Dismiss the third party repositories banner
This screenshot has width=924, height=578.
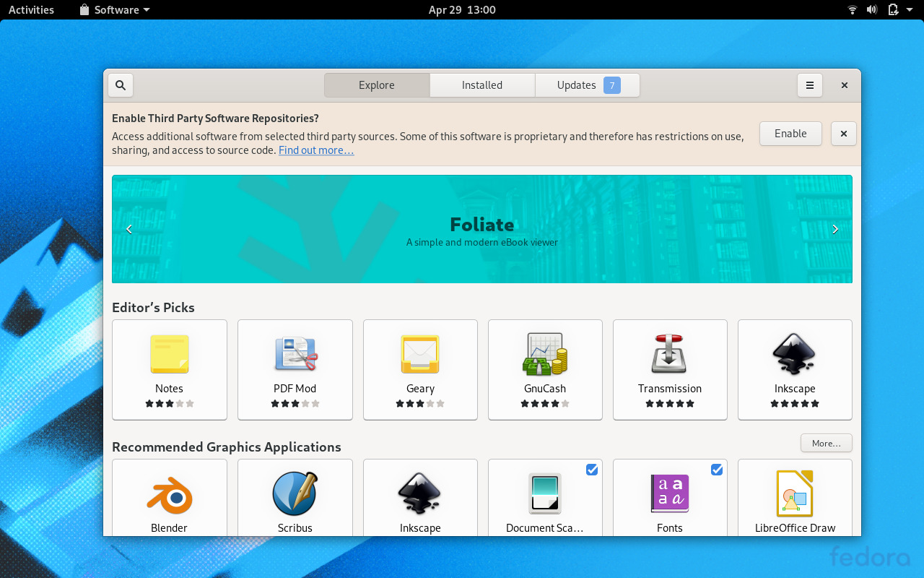click(x=844, y=134)
